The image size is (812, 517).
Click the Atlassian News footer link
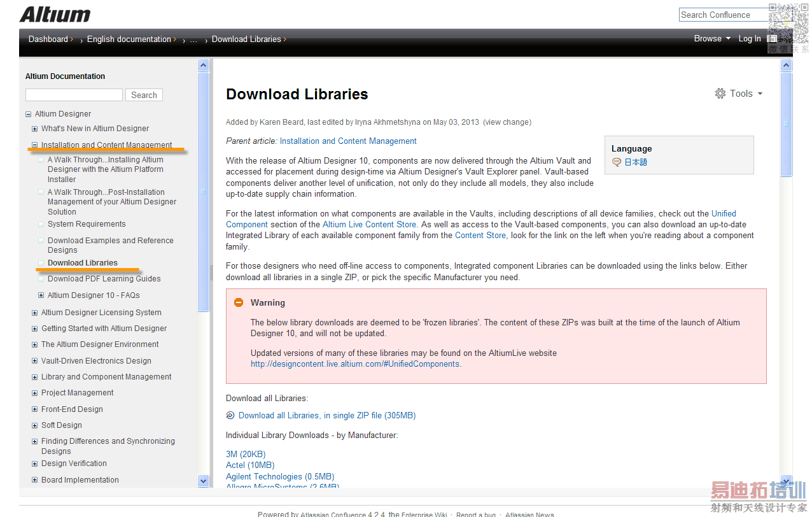(529, 514)
